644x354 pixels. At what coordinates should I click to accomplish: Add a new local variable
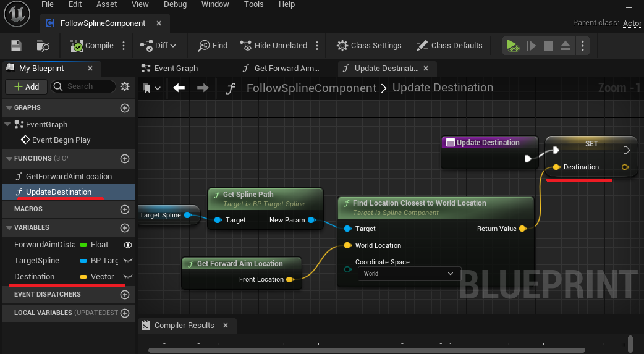pyautogui.click(x=125, y=313)
